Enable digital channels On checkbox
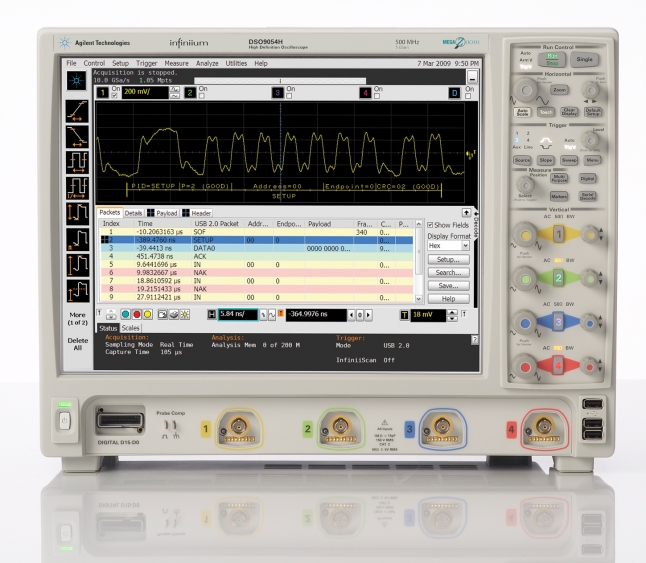The image size is (646, 563). [468, 96]
